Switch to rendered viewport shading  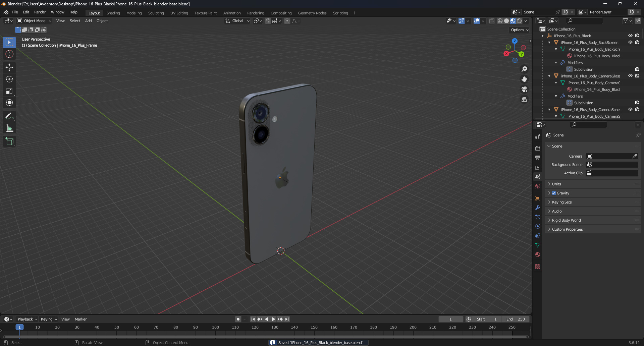(519, 21)
